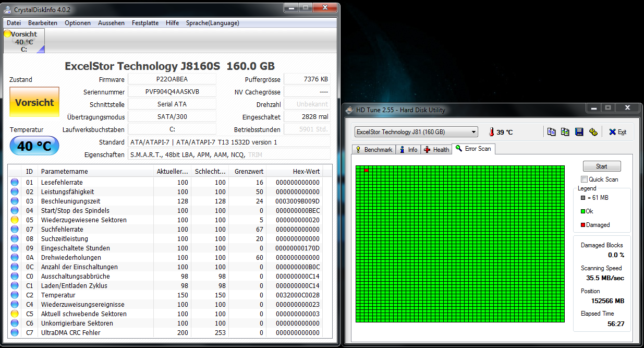Open the Datei menu

click(14, 23)
